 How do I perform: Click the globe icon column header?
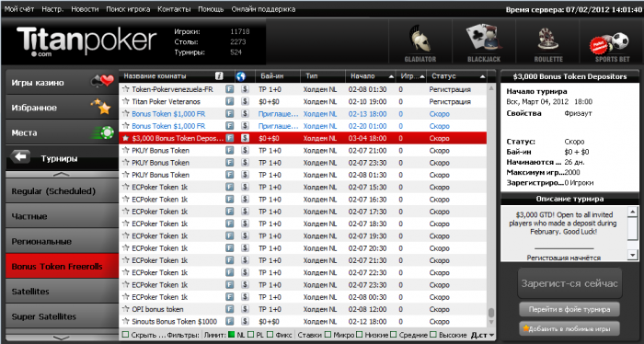(x=241, y=76)
